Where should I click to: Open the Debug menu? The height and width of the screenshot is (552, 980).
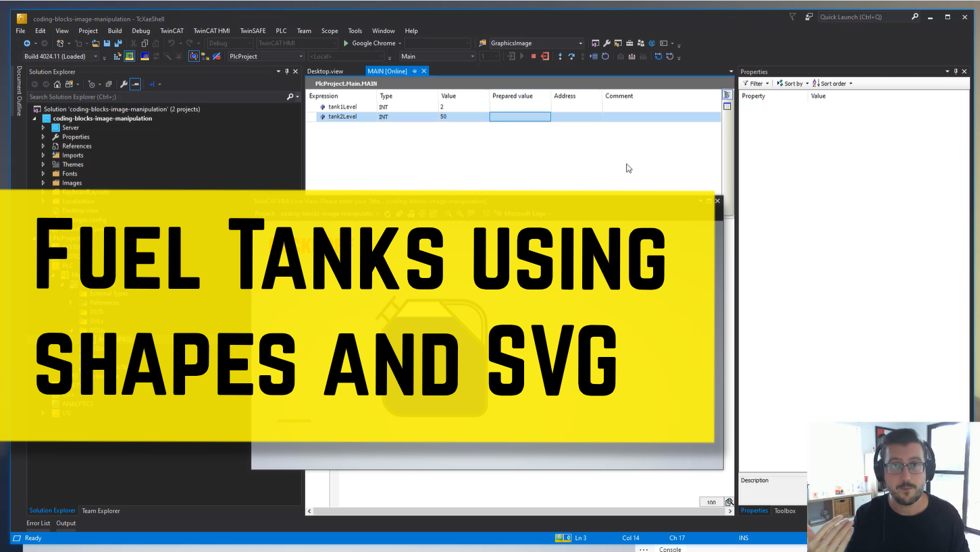[141, 31]
